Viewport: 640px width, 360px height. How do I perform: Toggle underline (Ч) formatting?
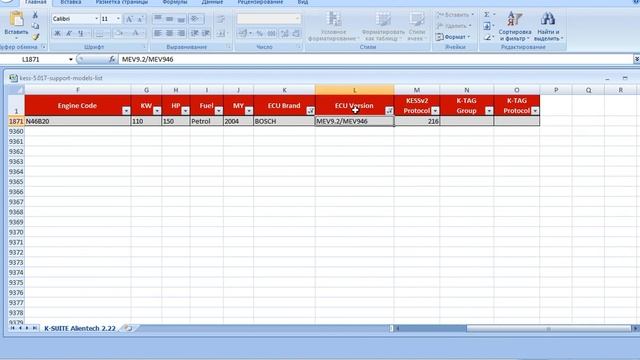pyautogui.click(x=80, y=33)
